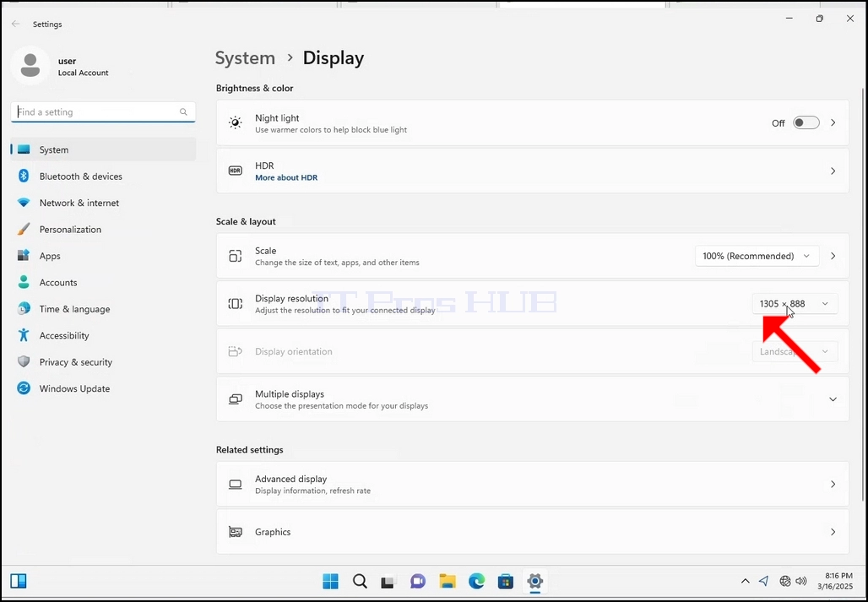Select the System category in sidebar

tap(103, 150)
